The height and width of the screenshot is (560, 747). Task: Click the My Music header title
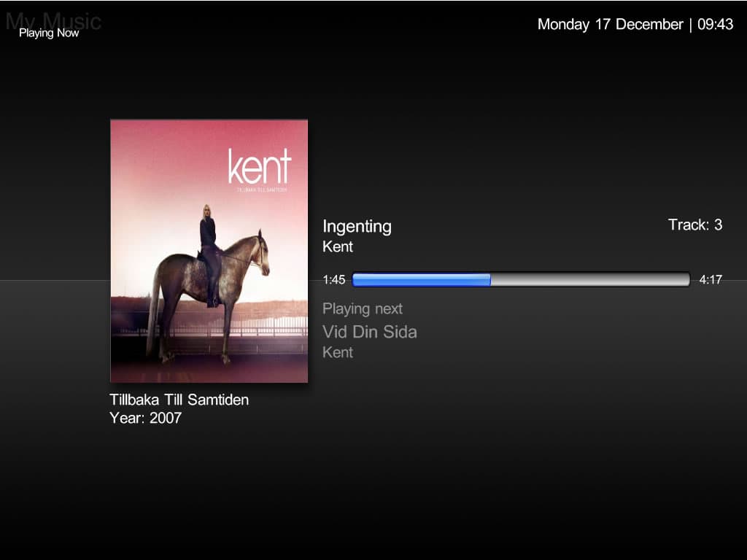click(x=53, y=21)
